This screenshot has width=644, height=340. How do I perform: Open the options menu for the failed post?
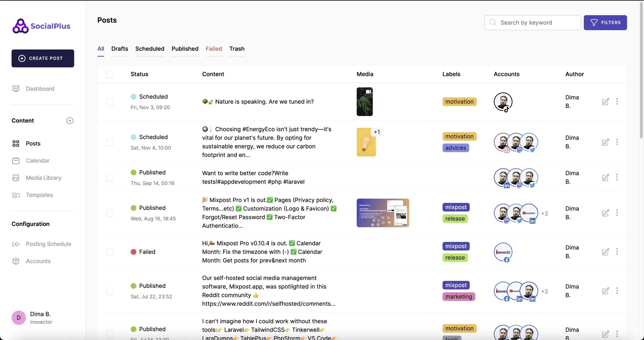tap(617, 252)
